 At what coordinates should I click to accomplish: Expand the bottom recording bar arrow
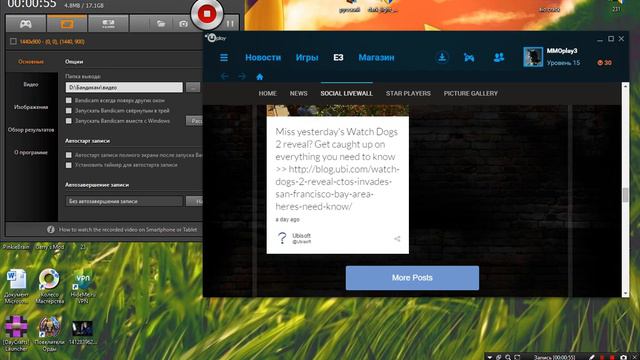coord(489,357)
